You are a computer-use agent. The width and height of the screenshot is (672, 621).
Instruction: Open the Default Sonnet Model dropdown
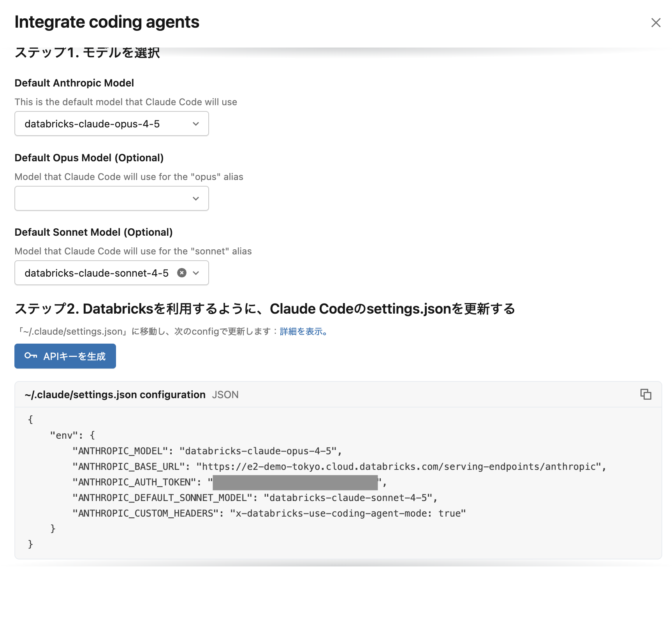pyautogui.click(x=196, y=273)
